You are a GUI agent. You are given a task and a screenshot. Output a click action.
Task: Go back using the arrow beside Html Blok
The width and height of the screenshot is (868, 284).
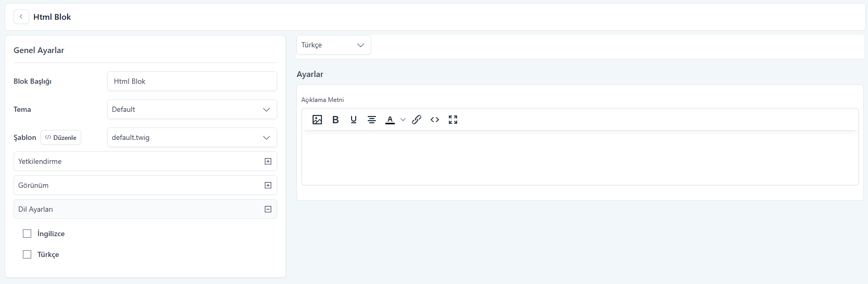tap(21, 17)
